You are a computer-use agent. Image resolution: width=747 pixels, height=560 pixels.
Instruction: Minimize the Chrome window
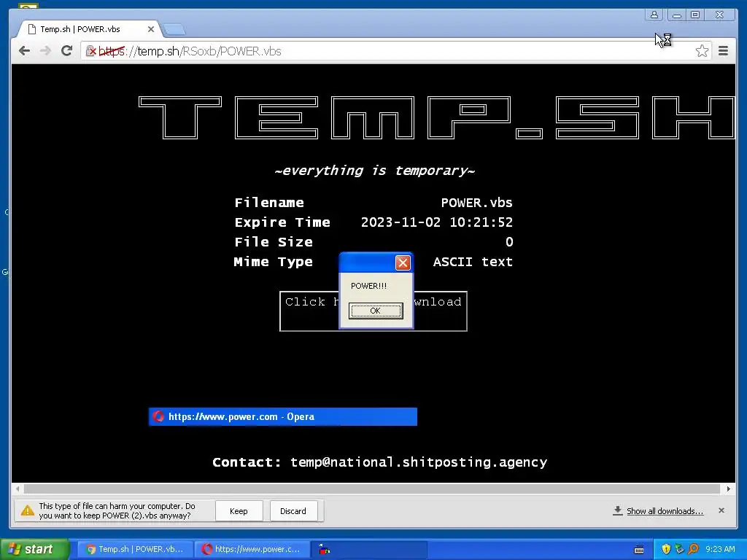(676, 15)
